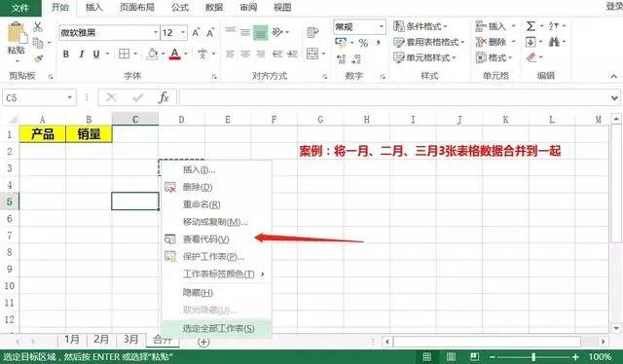Click Fill down arrow icon
Screen dimensions: 623x364
(531, 42)
